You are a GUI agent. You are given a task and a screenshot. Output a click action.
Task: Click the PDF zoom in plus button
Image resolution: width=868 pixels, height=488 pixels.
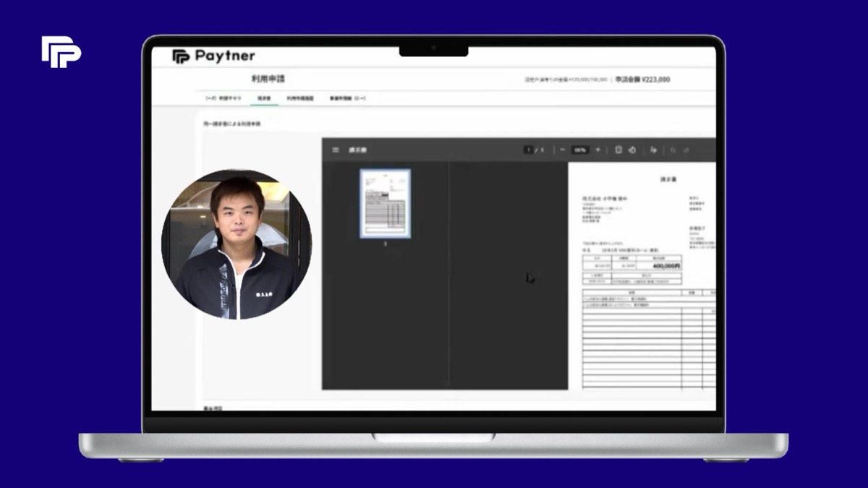[597, 150]
